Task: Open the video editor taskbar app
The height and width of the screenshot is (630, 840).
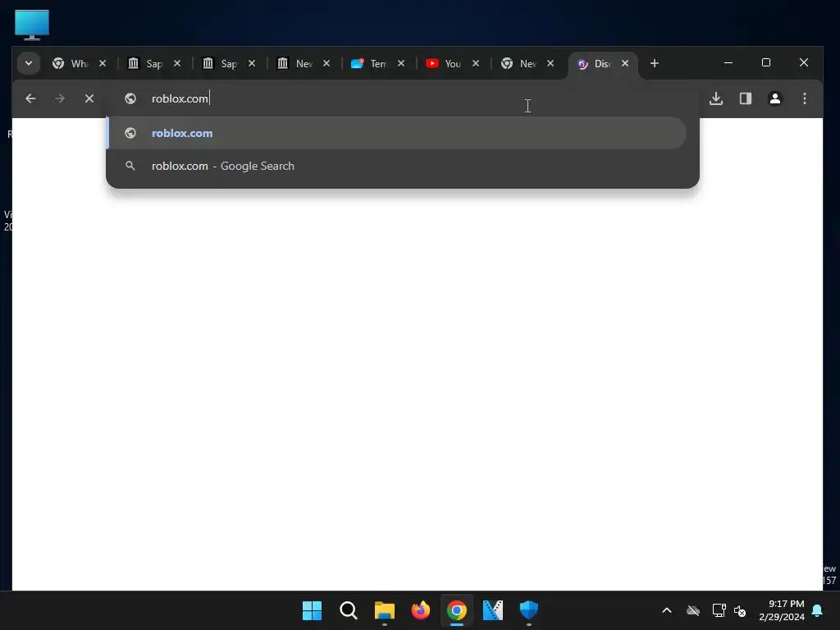Action: click(493, 610)
